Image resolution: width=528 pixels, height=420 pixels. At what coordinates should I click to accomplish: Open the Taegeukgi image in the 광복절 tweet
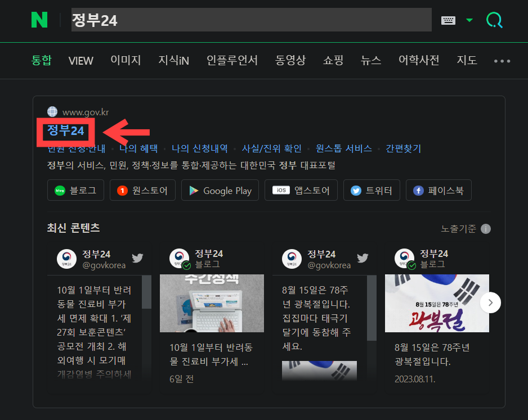(319, 371)
